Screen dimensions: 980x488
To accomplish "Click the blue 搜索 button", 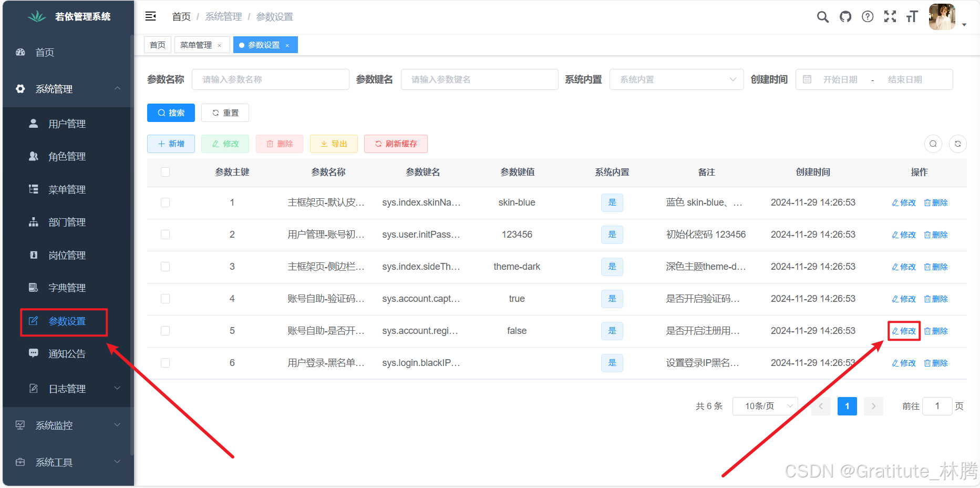I will (171, 113).
